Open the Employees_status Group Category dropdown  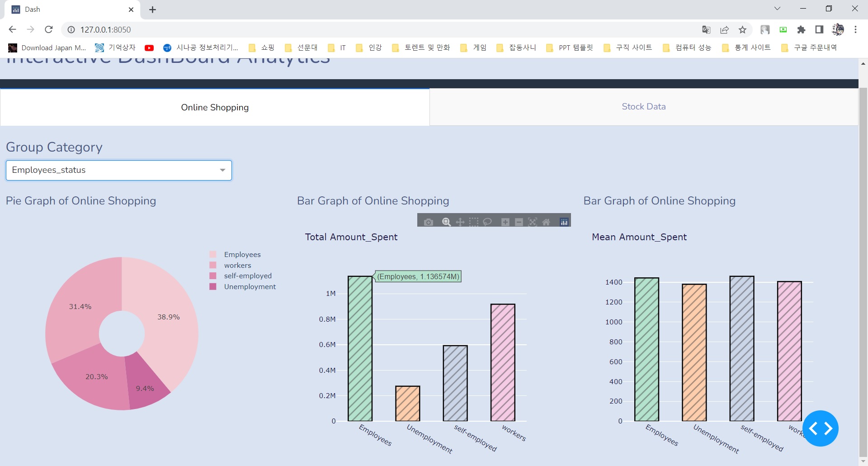pos(119,171)
